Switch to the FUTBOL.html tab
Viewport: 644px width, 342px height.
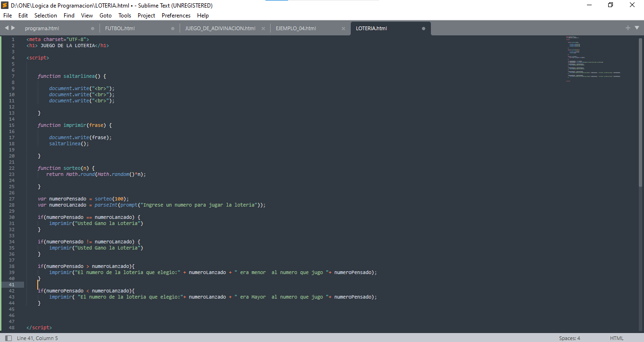point(120,28)
